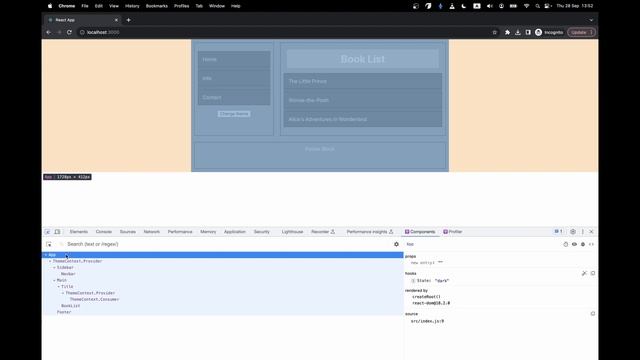The image size is (640, 360).
Task: Collapse the Main tree node
Action: [54, 280]
